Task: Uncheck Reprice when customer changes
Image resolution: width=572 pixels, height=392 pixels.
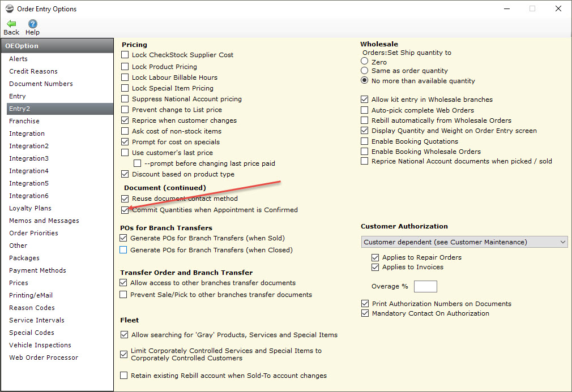Action: (x=125, y=120)
